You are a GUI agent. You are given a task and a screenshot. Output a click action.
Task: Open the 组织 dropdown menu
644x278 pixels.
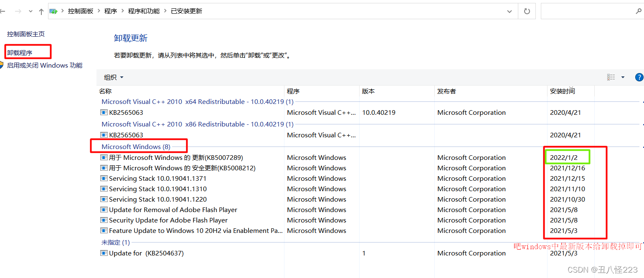click(114, 77)
